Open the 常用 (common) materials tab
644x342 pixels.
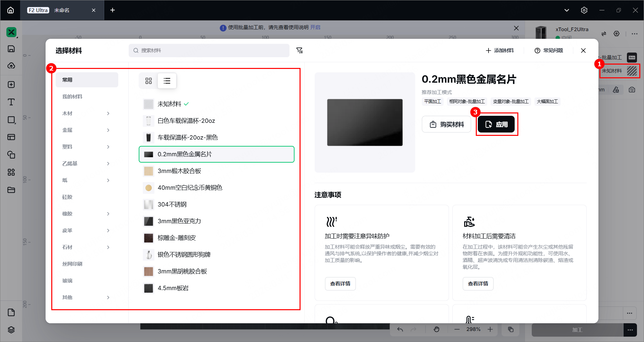pyautogui.click(x=87, y=80)
